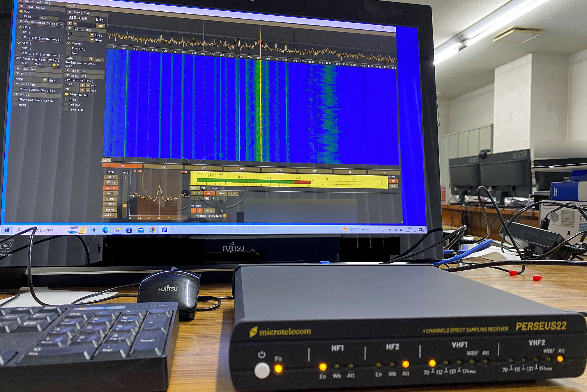Toggle the Center tuning checkbox
The height and width of the screenshot is (392, 587).
[x=69, y=43]
